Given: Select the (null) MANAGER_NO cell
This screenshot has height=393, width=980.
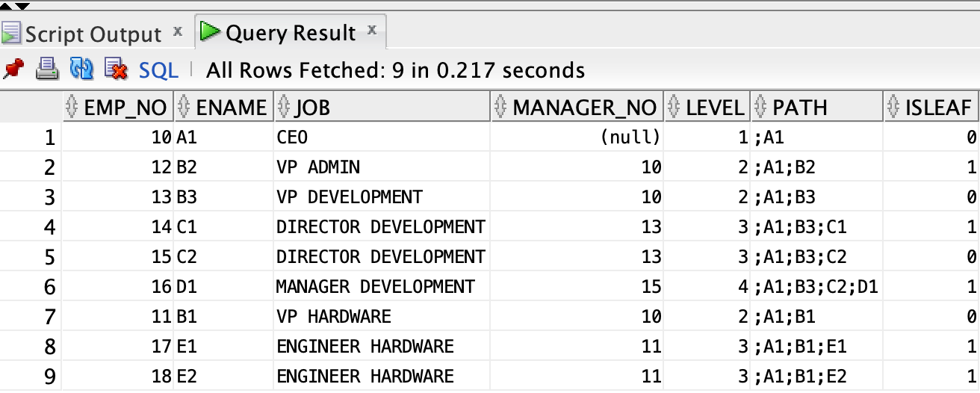Looking at the screenshot, I should click(631, 137).
